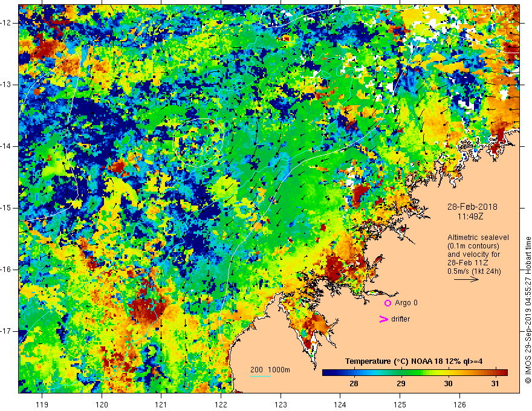Click the '30' color bar tick label

pos(448,384)
